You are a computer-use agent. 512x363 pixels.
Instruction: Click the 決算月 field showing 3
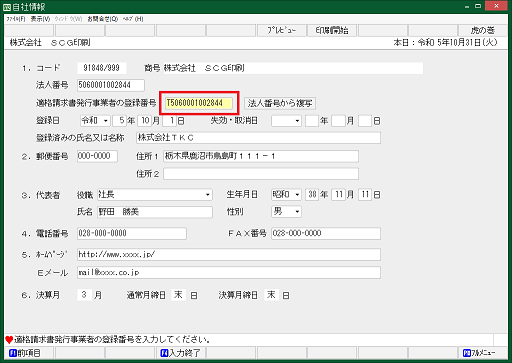pos(84,295)
